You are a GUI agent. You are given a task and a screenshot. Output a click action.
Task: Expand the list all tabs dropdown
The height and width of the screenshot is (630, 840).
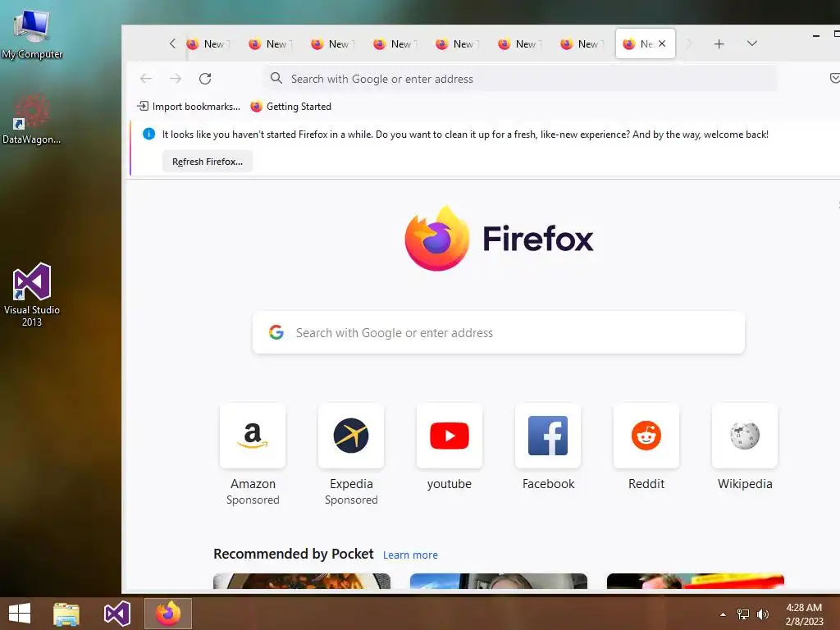[752, 44]
